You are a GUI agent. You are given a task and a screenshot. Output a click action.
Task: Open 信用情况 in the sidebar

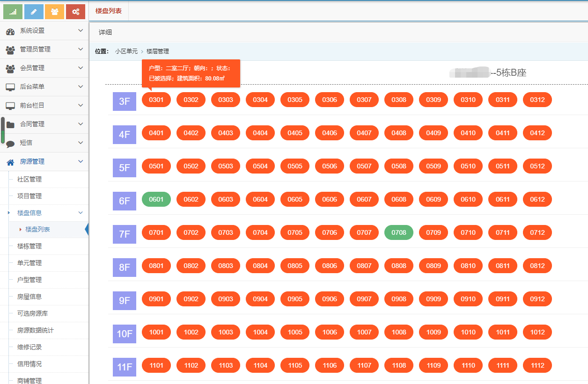click(x=29, y=364)
